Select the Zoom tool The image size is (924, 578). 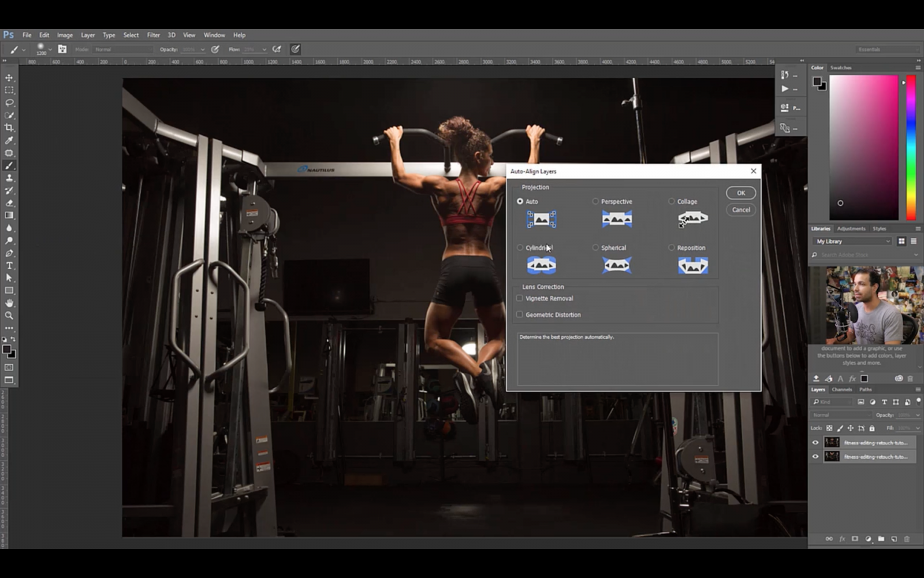8,316
